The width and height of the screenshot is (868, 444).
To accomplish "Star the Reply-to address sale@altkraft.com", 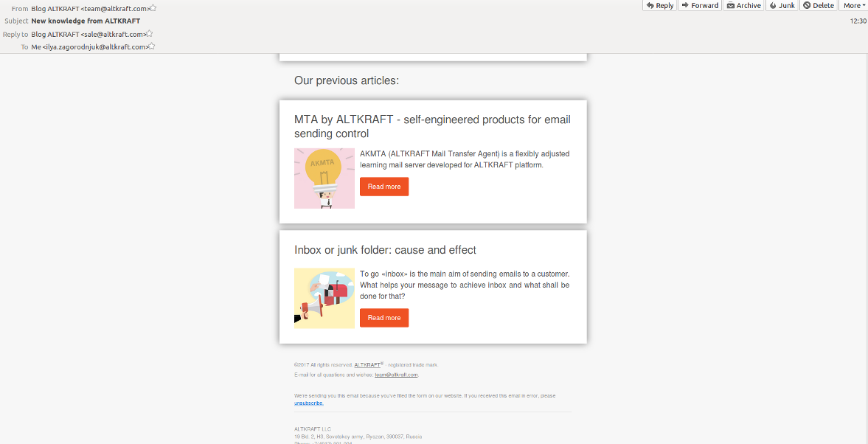I will (x=150, y=34).
